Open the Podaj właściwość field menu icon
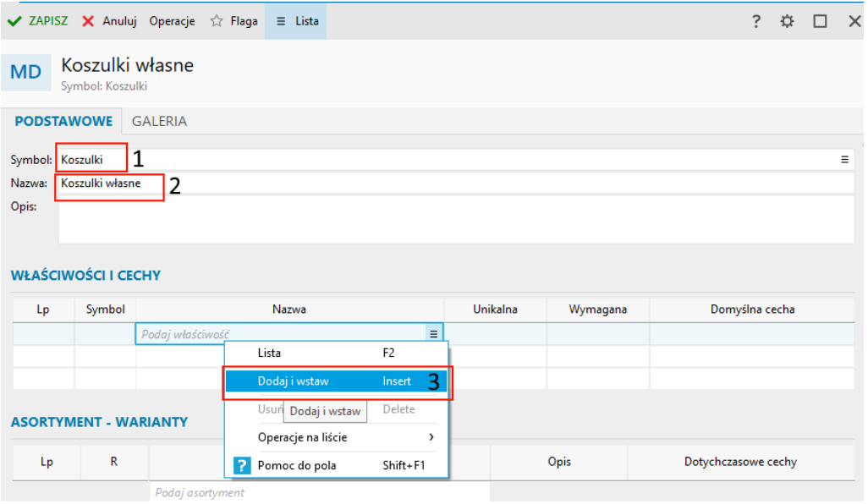 click(x=433, y=334)
